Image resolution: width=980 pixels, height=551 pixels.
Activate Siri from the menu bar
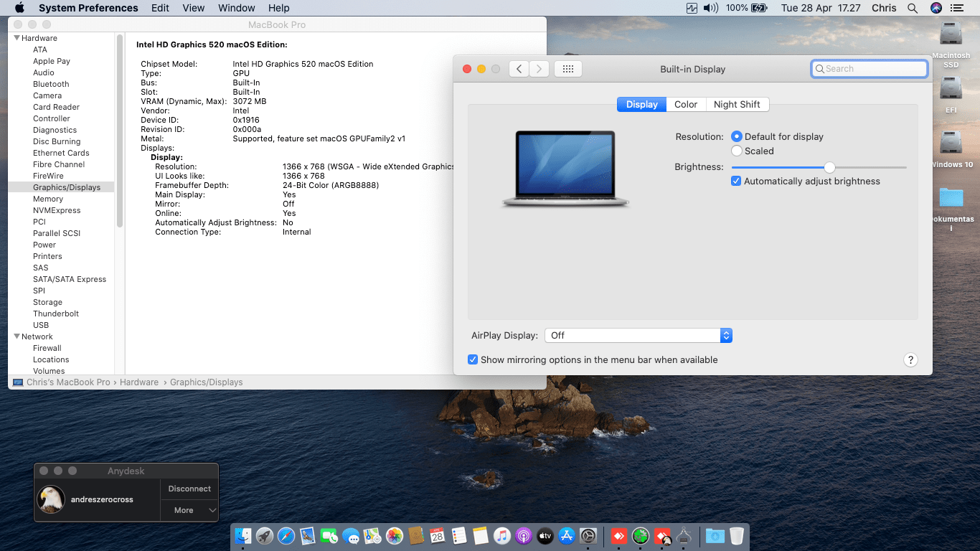click(936, 8)
